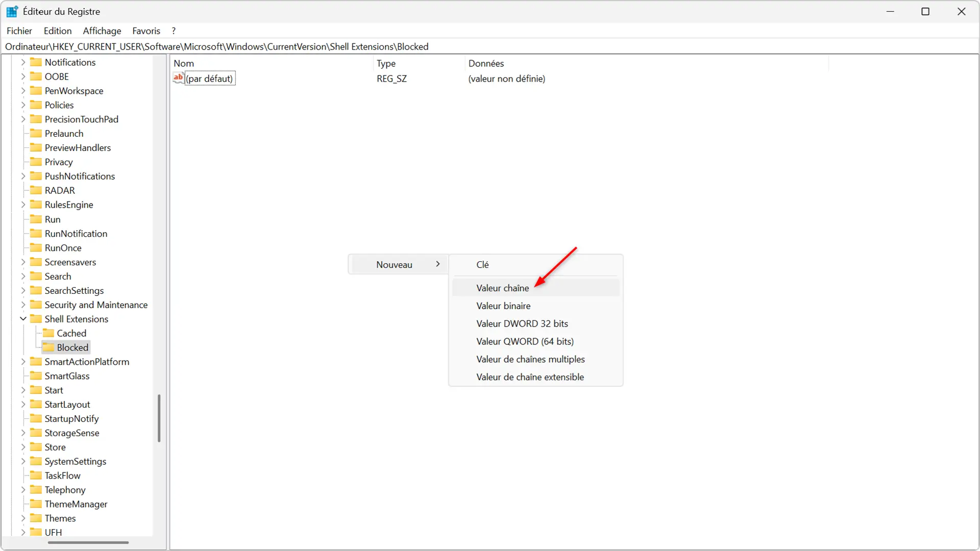The image size is (980, 551).
Task: Click the Registry Editor app icon in title bar
Action: tap(12, 11)
